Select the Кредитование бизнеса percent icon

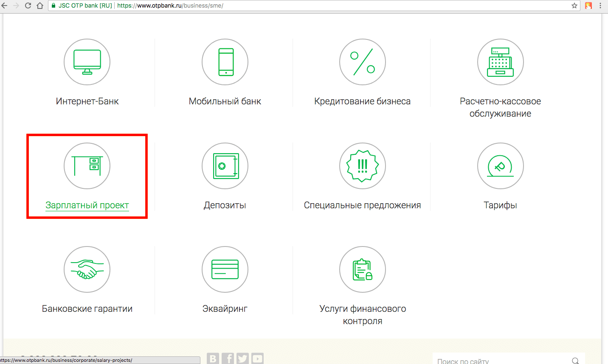click(363, 62)
